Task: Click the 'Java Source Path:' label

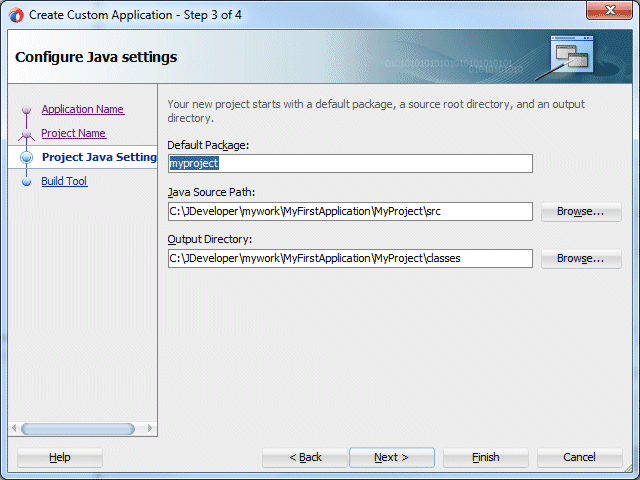Action: pyautogui.click(x=211, y=192)
